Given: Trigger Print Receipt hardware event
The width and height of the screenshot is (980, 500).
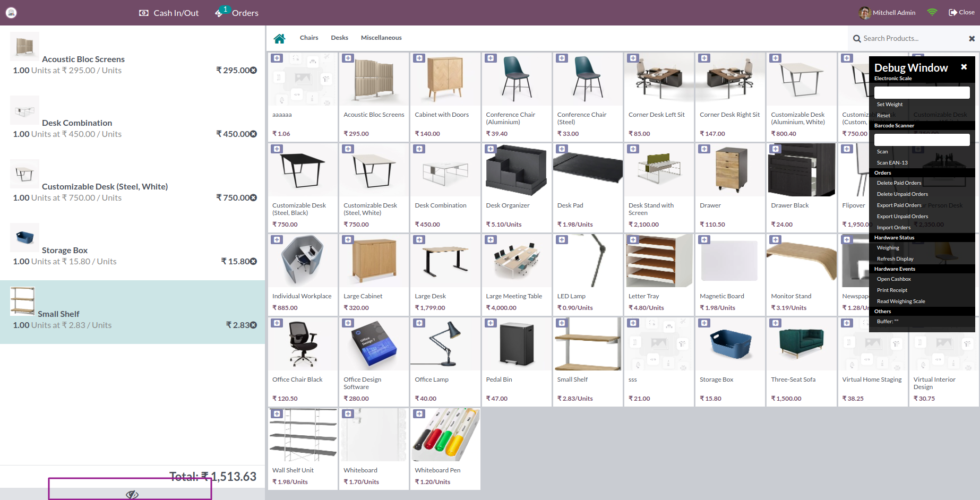Looking at the screenshot, I should [892, 290].
